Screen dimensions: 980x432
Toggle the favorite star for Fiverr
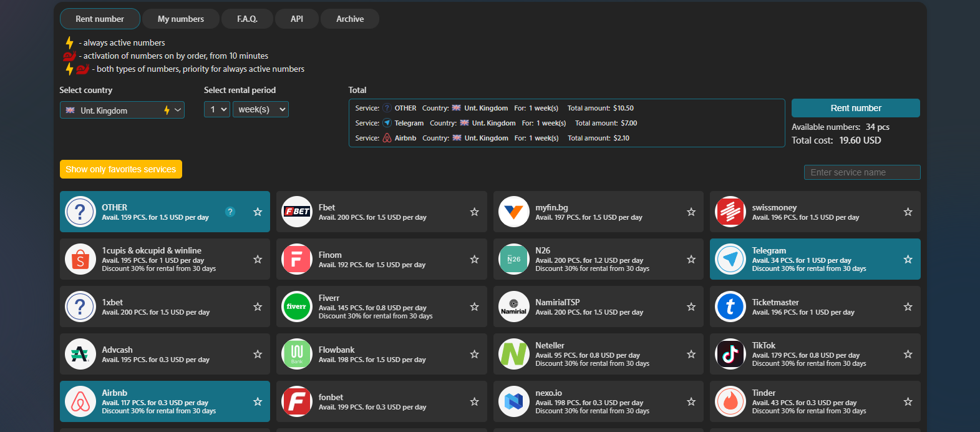[x=475, y=307]
